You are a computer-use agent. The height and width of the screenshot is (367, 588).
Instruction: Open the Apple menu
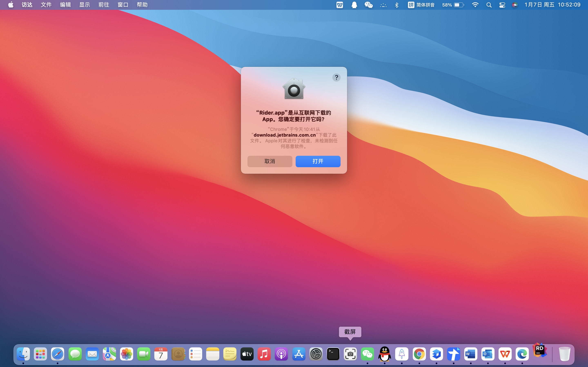pos(11,5)
